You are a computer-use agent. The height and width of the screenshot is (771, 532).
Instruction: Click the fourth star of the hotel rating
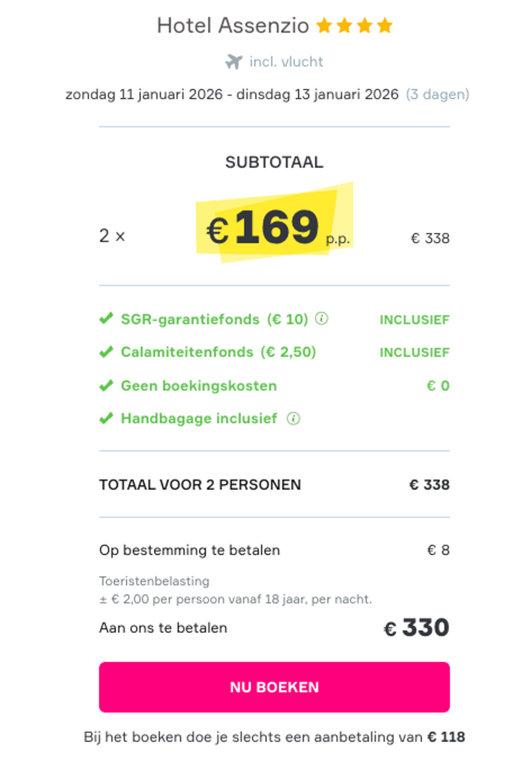(x=384, y=25)
